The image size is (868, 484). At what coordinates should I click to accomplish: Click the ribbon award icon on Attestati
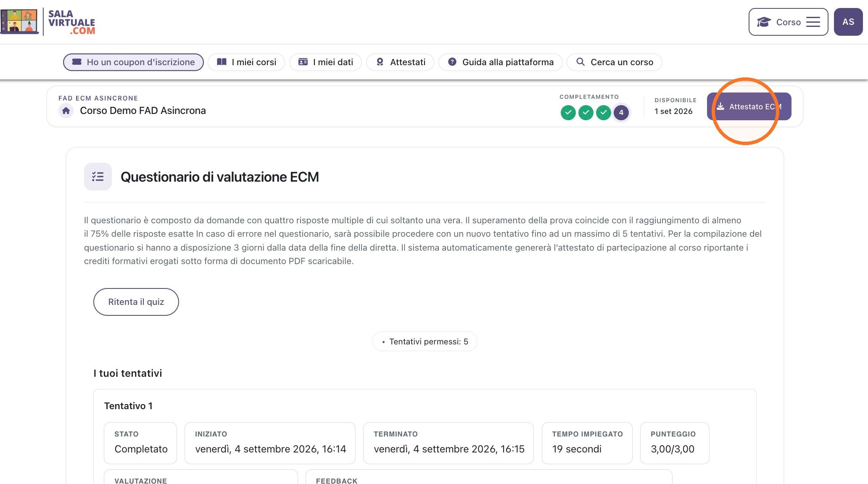(380, 62)
